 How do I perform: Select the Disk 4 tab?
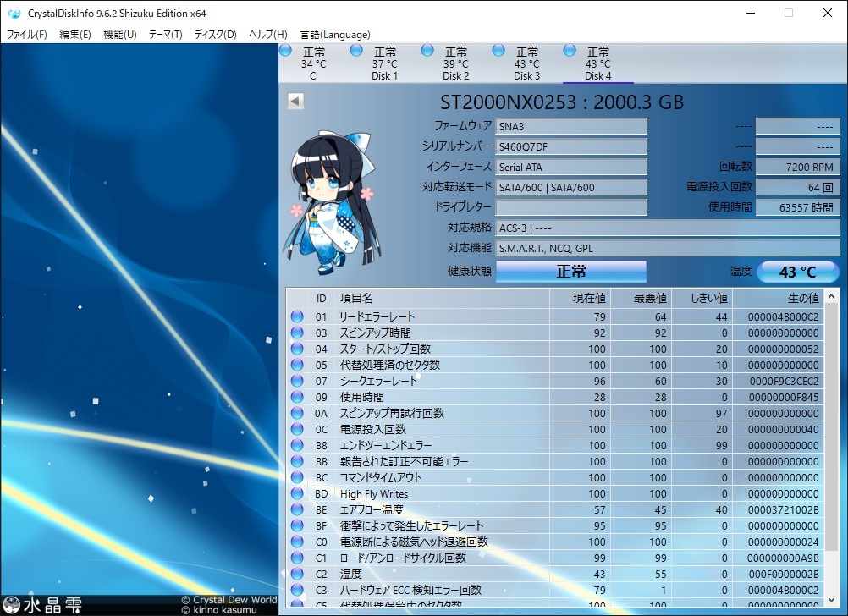597,63
